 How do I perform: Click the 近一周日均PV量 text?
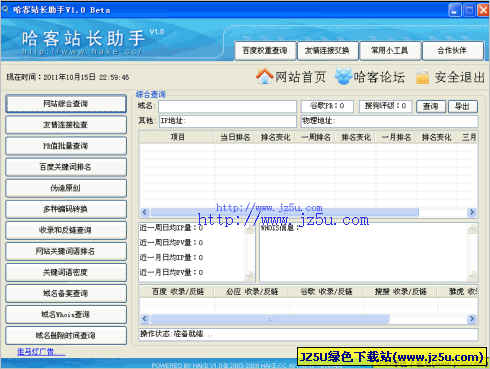(171, 243)
